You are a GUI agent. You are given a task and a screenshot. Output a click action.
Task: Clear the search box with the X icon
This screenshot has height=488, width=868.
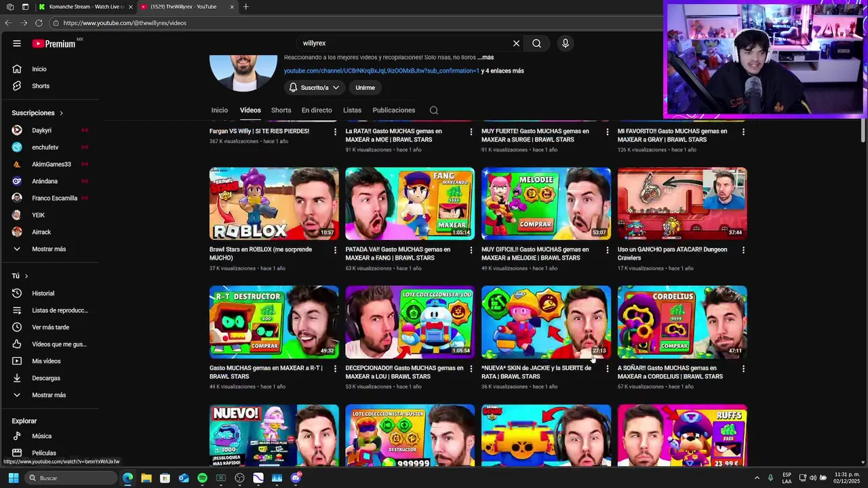tap(516, 43)
